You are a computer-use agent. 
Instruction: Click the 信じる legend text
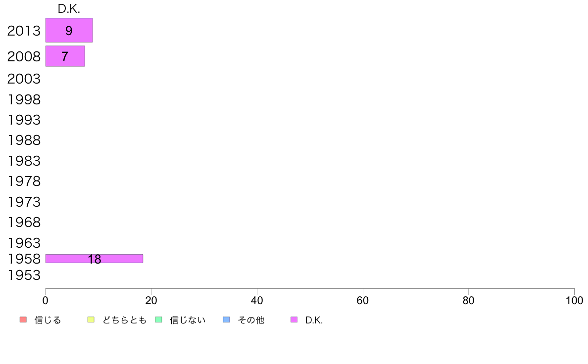pos(48,320)
